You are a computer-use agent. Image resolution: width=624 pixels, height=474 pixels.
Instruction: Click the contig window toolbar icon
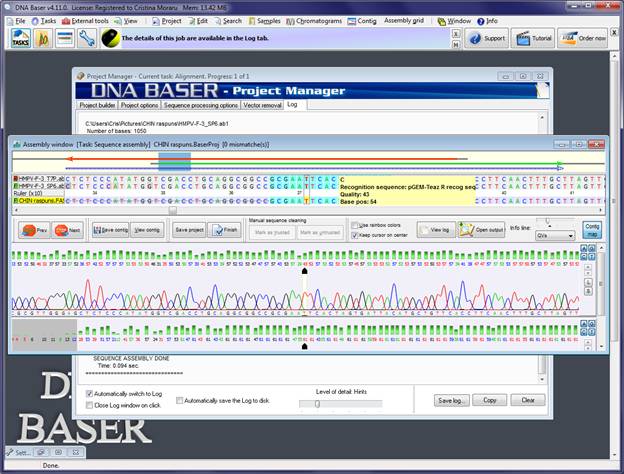65,38
